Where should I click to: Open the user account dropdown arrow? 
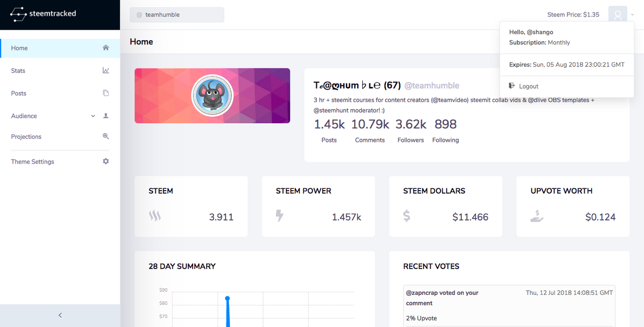[x=632, y=15]
